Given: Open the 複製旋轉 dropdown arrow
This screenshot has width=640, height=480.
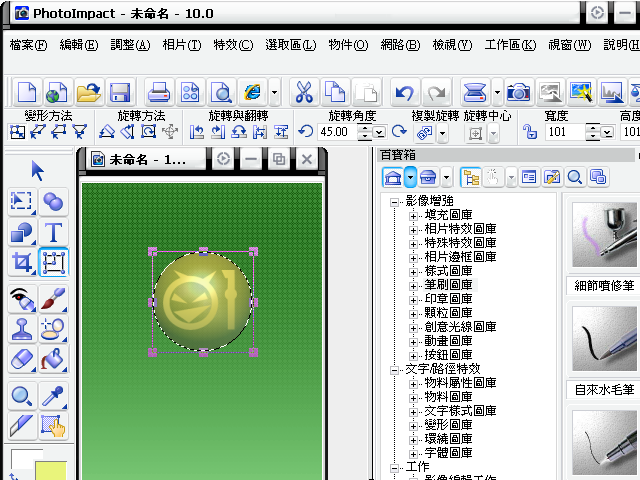Looking at the screenshot, I should tap(442, 133).
